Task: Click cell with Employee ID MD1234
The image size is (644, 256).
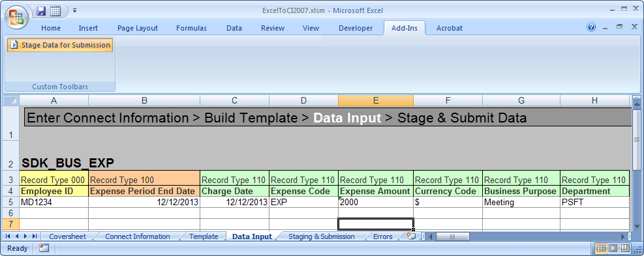Action: coord(54,202)
